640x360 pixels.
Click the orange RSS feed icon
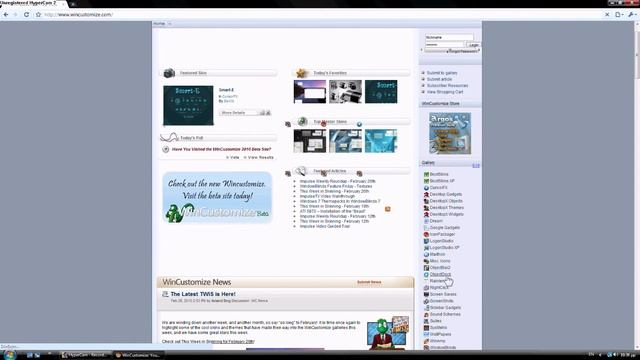pos(387,209)
